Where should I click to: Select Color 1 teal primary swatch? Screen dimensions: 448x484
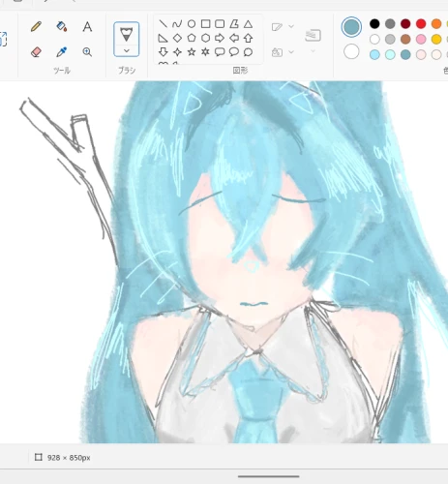coord(351,27)
